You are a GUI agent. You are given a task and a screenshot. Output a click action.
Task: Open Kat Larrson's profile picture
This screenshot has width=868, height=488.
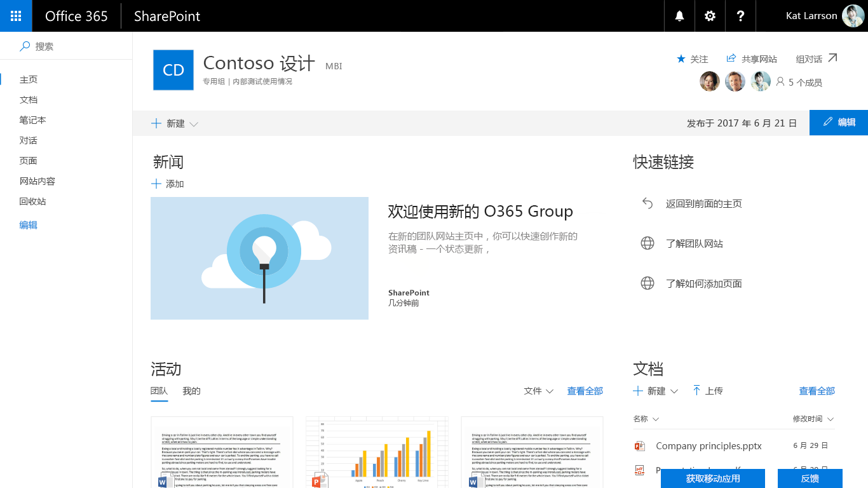[853, 16]
